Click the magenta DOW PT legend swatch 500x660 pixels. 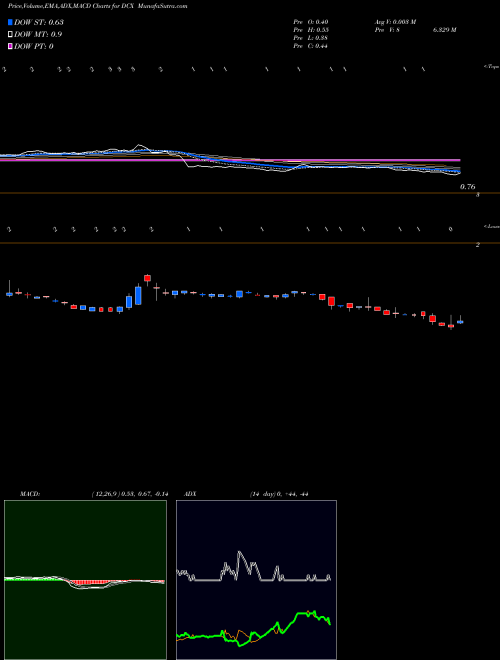(11, 46)
